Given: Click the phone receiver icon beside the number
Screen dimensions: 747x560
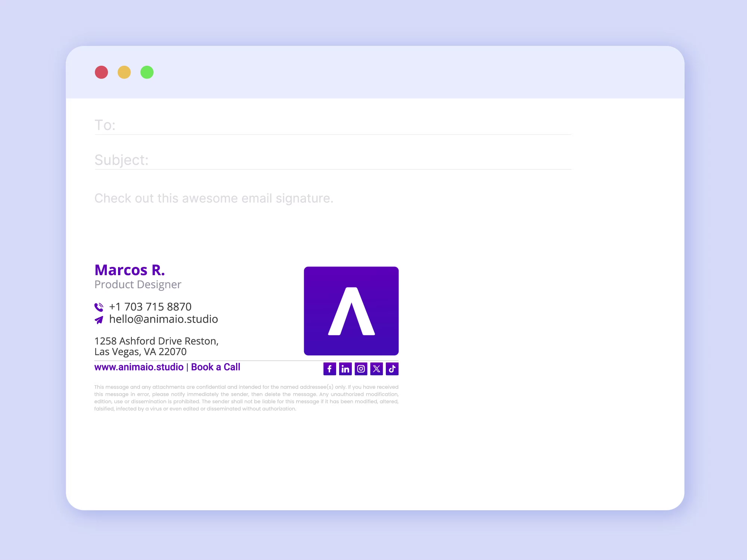Looking at the screenshot, I should pyautogui.click(x=99, y=307).
